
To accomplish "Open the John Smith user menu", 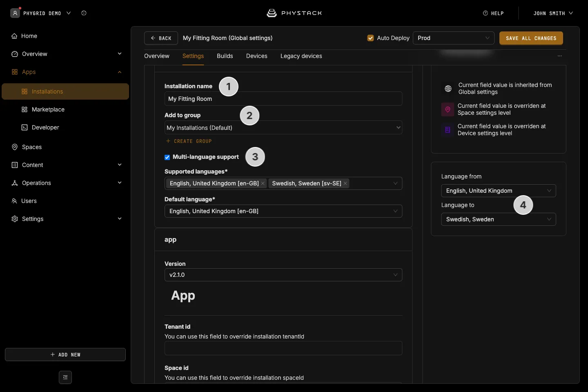I will 553,13.
